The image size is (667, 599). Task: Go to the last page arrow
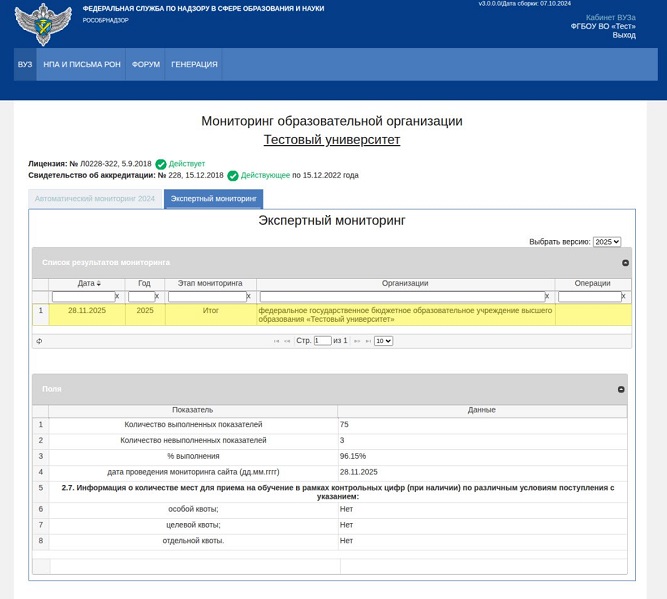coord(368,341)
